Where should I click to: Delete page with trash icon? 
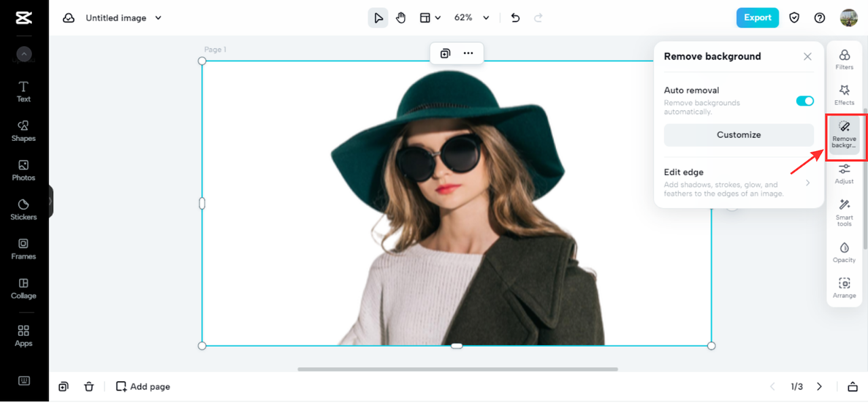tap(89, 387)
